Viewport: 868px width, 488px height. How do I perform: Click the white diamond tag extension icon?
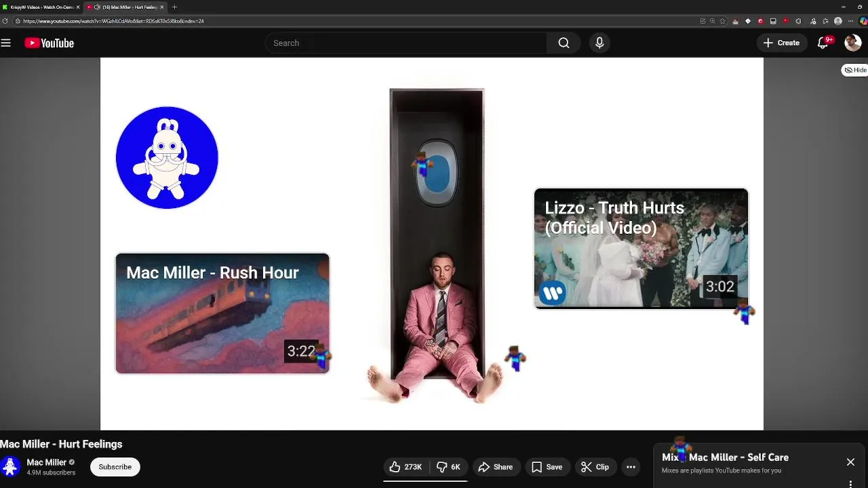pyautogui.click(x=748, y=21)
